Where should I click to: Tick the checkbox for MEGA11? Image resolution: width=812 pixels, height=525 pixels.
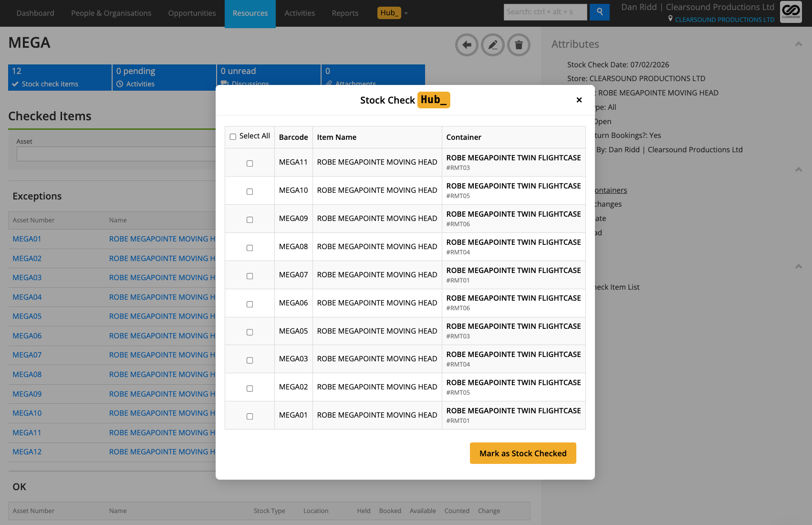click(250, 164)
